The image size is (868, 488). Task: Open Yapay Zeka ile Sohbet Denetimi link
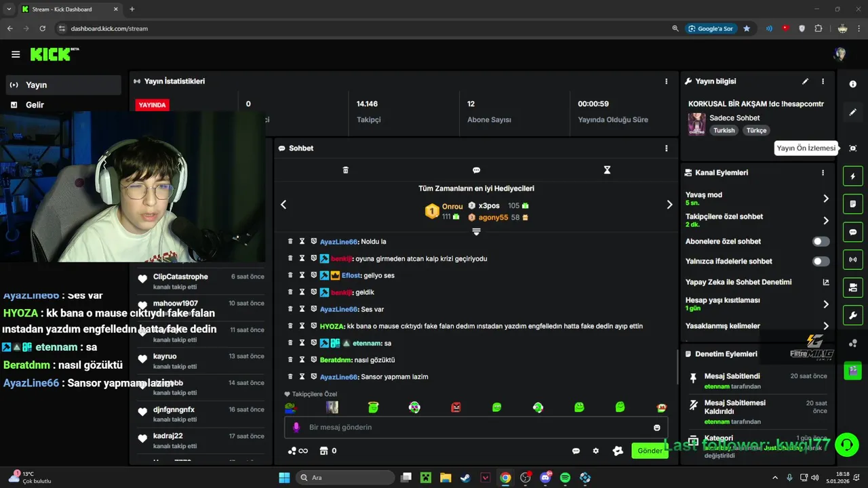pyautogui.click(x=757, y=282)
